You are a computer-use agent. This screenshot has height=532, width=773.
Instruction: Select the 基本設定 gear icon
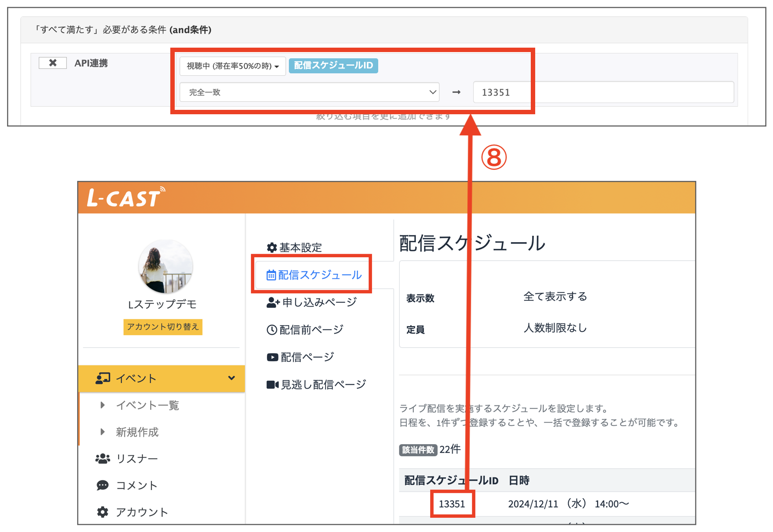coord(272,247)
